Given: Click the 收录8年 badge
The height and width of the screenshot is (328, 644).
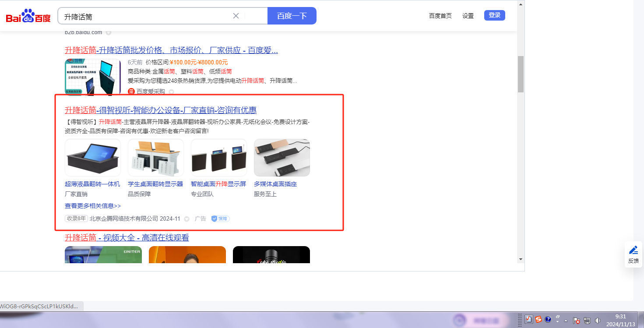Looking at the screenshot, I should 76,219.
